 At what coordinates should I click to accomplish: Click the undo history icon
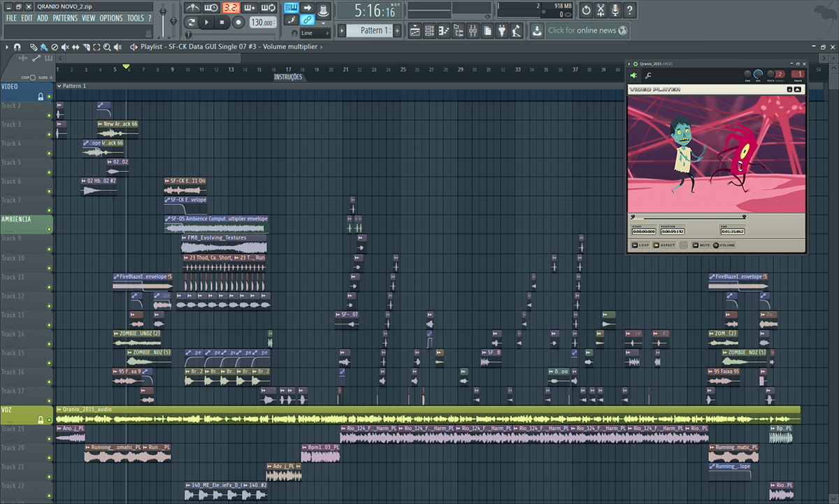coord(586,10)
